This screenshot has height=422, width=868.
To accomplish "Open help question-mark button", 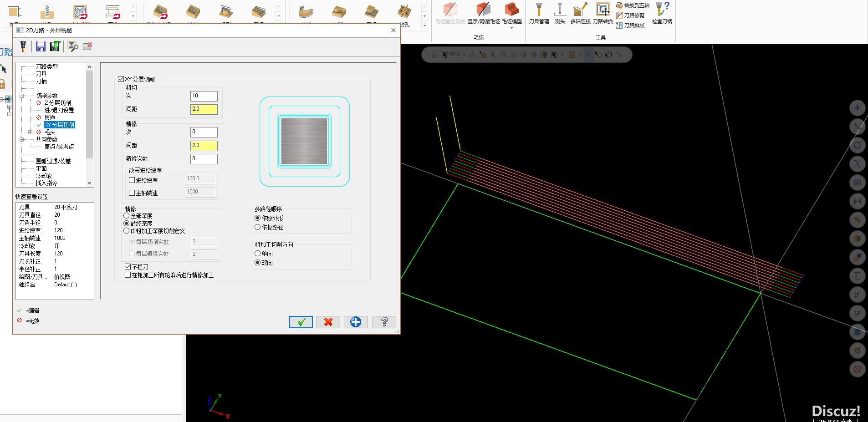I will [x=384, y=322].
